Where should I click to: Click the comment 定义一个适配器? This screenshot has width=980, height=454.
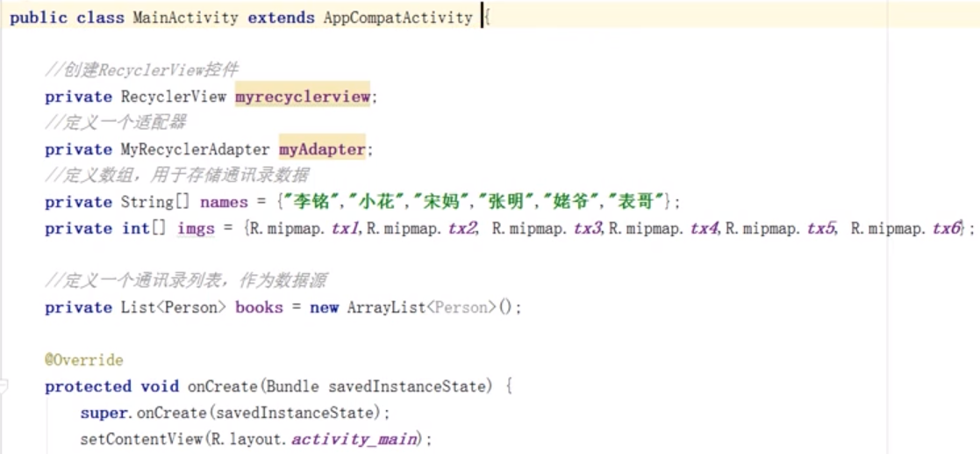tap(115, 123)
